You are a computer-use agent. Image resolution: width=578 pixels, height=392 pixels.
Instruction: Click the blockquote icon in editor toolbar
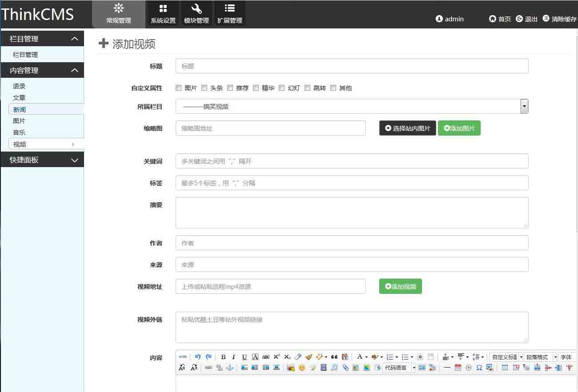(x=334, y=357)
